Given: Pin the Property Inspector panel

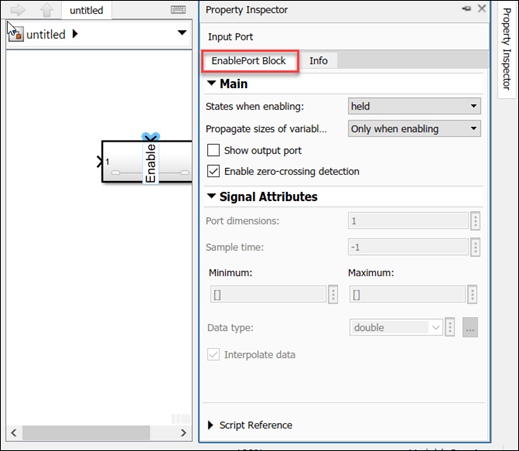Looking at the screenshot, I should click(466, 9).
